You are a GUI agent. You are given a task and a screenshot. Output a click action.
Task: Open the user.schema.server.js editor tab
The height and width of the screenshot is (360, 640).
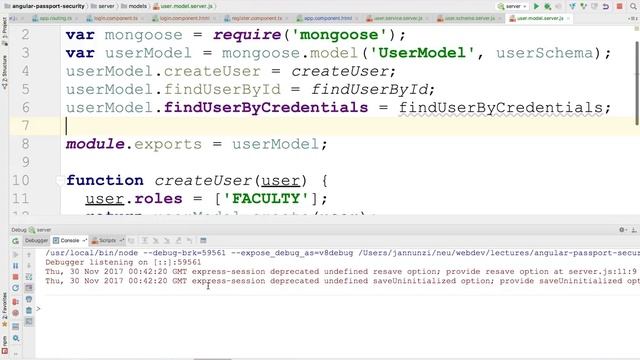click(469, 18)
